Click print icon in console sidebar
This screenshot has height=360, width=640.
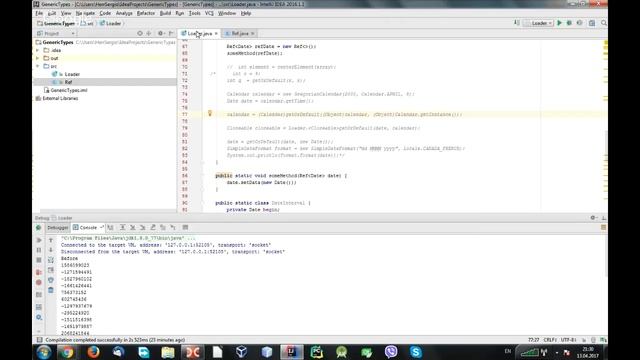tap(51, 280)
